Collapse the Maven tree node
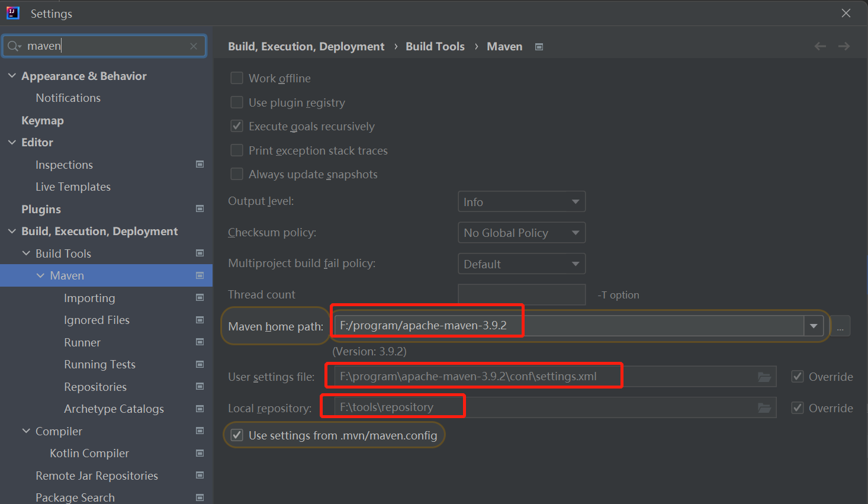The width and height of the screenshot is (868, 504). 40,275
